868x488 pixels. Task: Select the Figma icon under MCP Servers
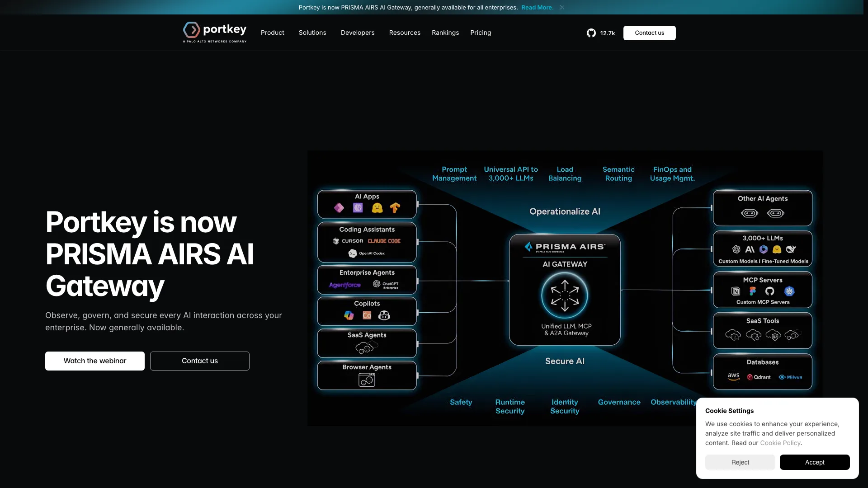point(753,291)
